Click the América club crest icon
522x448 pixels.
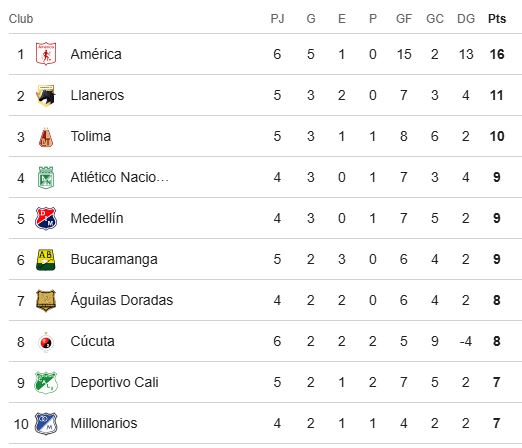46,54
